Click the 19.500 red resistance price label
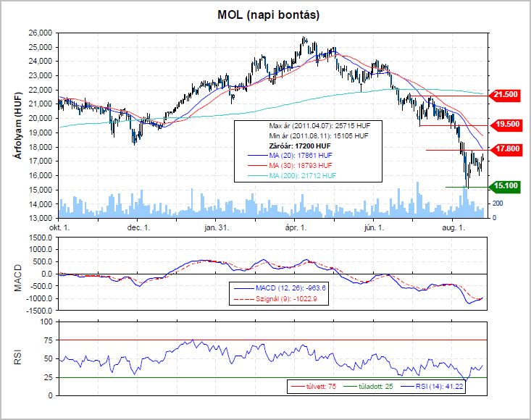 pyautogui.click(x=508, y=125)
